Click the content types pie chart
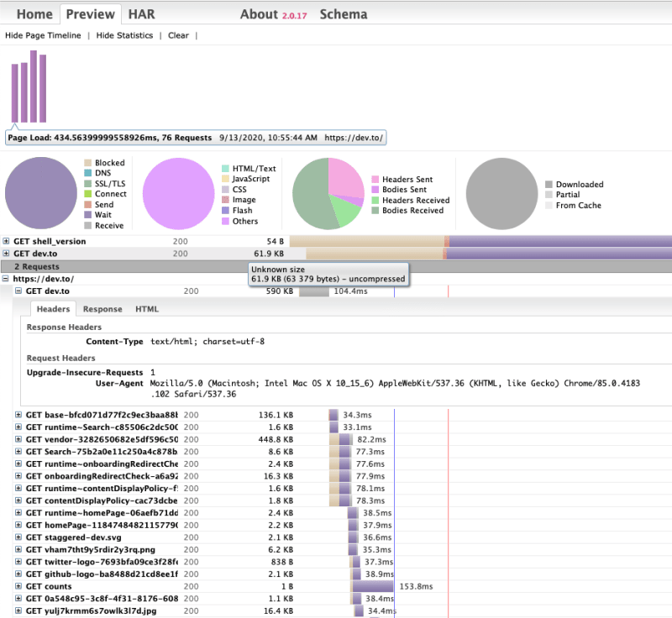 [x=178, y=194]
